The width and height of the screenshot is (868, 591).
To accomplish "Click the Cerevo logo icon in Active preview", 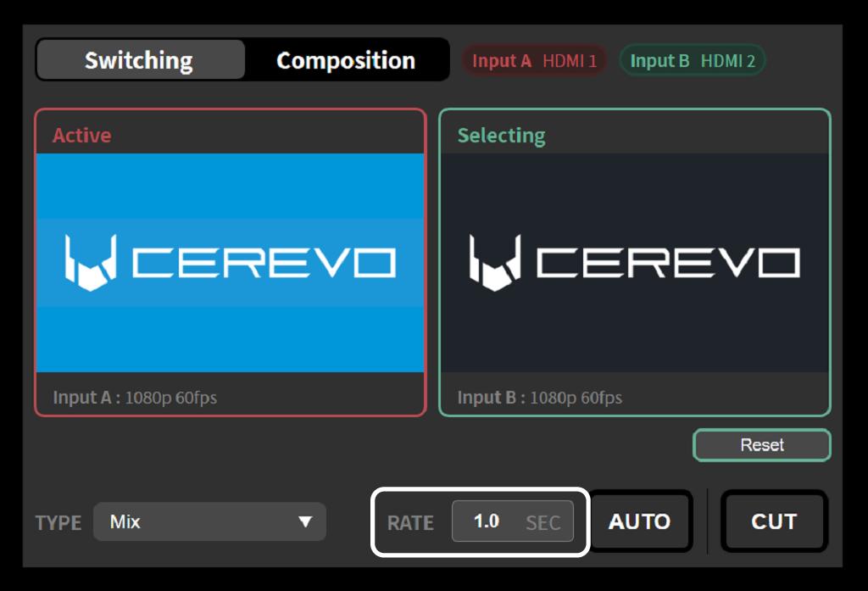I will 91,263.
